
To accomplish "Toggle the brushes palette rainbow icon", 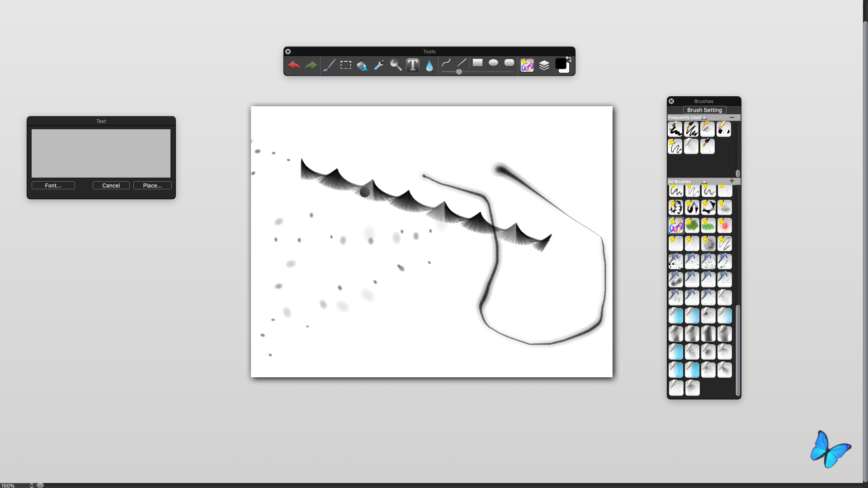I will pyautogui.click(x=527, y=66).
